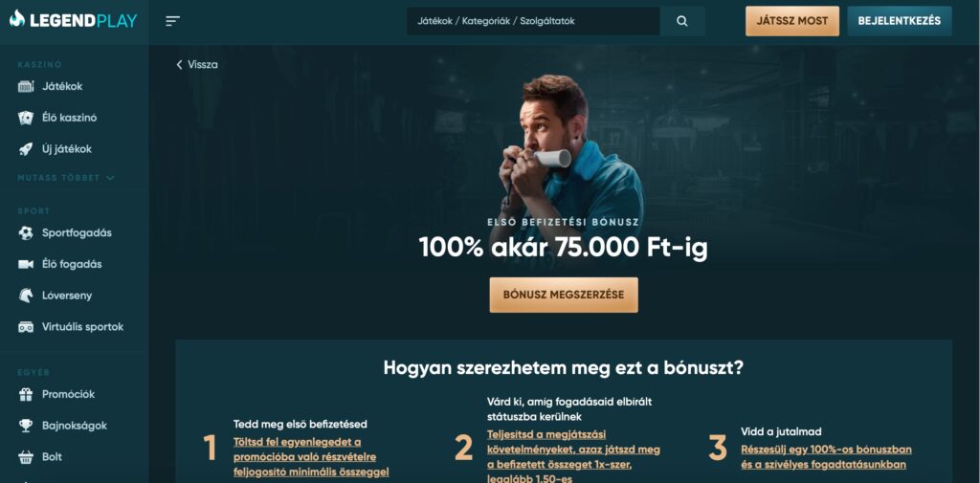Click the Promóciók gift icon
This screenshot has width=980, height=483.
26,394
